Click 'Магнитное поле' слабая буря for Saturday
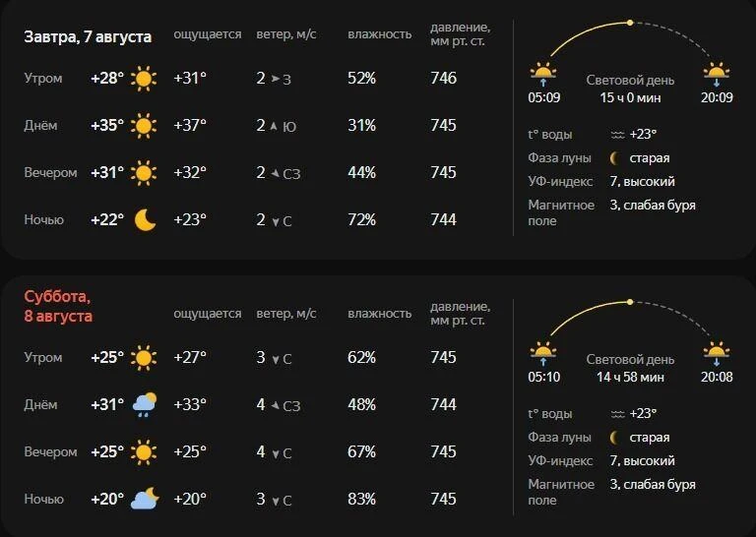 click(653, 485)
